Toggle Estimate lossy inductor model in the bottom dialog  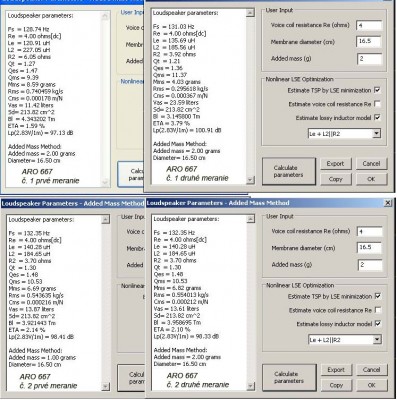[378, 324]
